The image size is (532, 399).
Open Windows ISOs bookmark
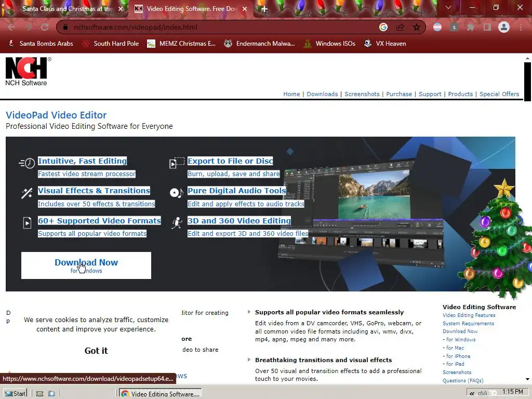[329, 44]
